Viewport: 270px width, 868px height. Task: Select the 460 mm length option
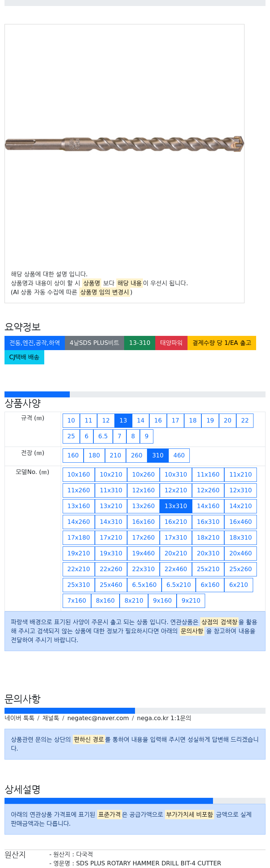[179, 456]
